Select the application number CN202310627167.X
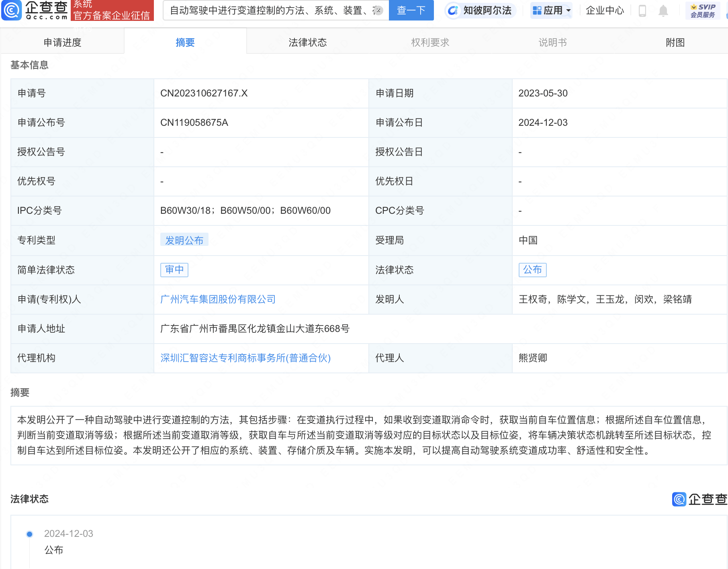The image size is (728, 569). 204,93
